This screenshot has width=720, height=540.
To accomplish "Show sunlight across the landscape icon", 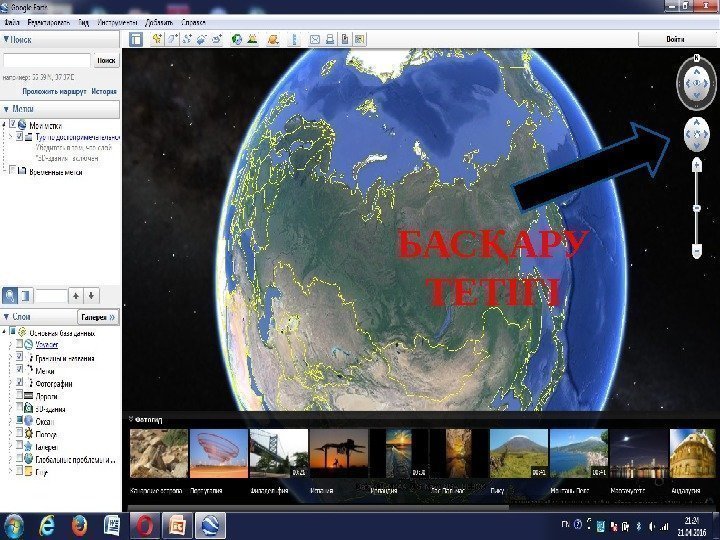I will click(x=252, y=39).
